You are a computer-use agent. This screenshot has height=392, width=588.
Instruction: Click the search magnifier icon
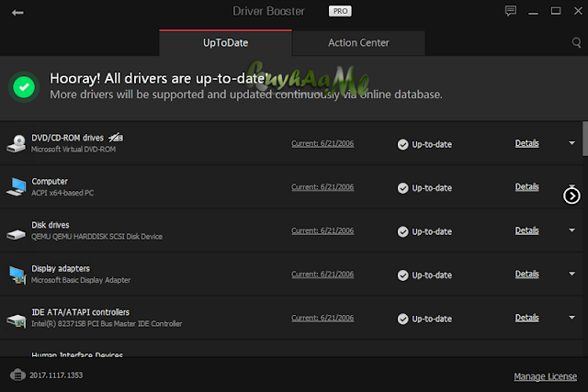pos(576,42)
